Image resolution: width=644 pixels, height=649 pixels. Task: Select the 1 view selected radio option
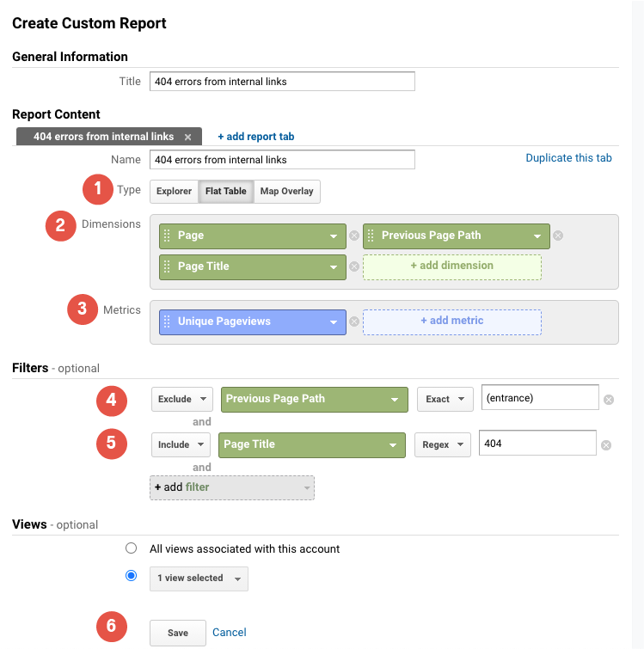[x=131, y=576]
